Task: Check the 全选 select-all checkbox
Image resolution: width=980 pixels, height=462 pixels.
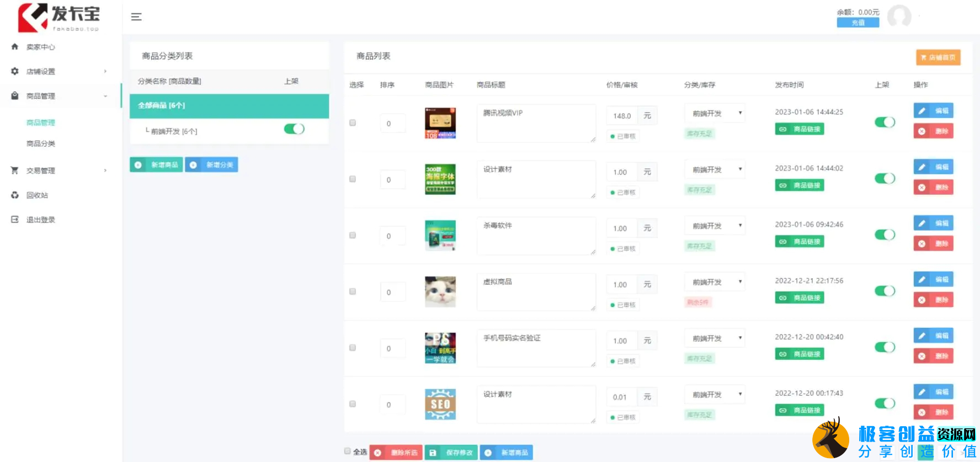Action: click(x=348, y=451)
